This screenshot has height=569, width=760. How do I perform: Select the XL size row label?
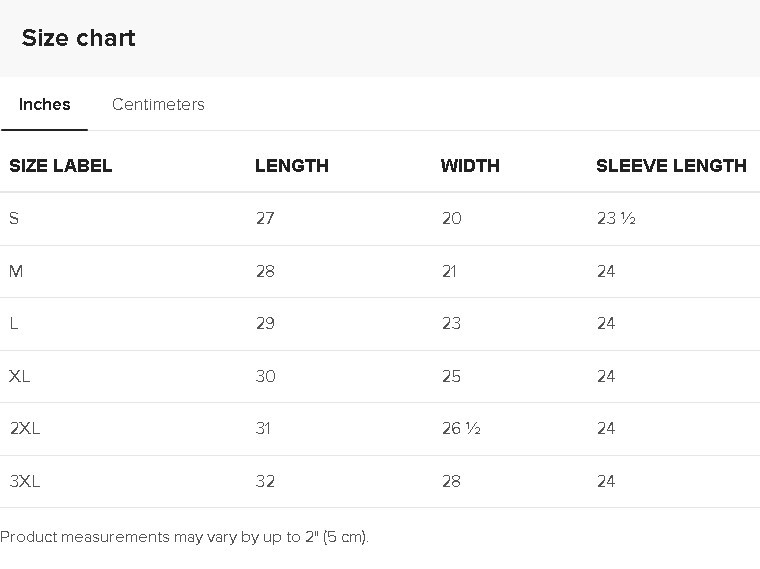[20, 376]
